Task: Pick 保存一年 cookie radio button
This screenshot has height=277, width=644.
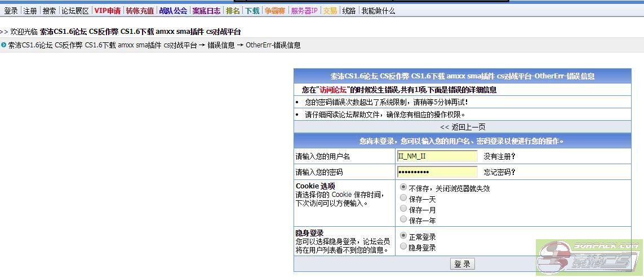Action: coord(403,219)
